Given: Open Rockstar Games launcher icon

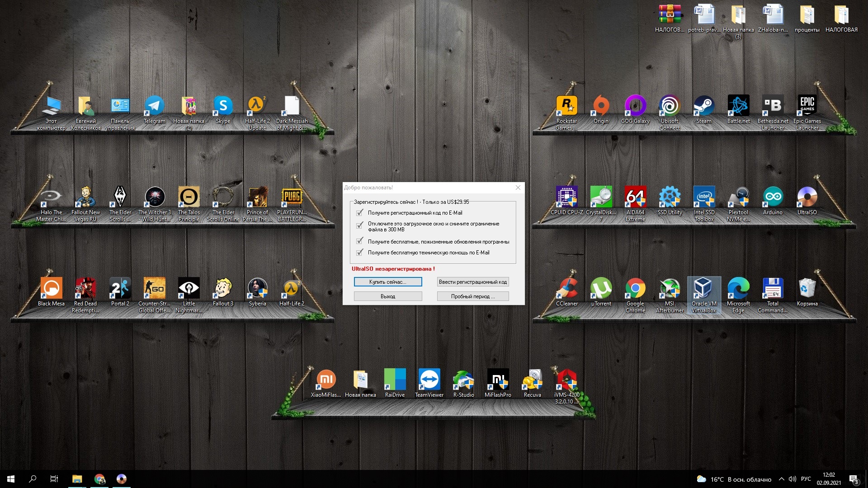Looking at the screenshot, I should pos(567,113).
